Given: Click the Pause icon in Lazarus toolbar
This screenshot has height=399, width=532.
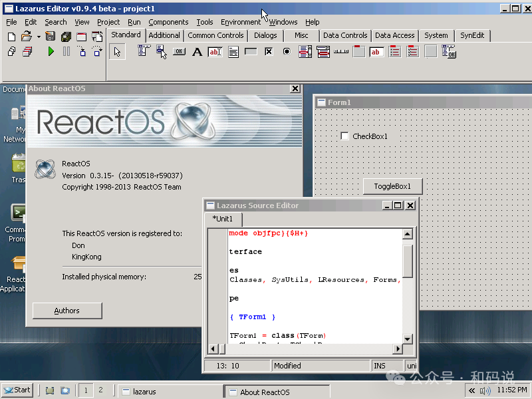Looking at the screenshot, I should coord(66,52).
